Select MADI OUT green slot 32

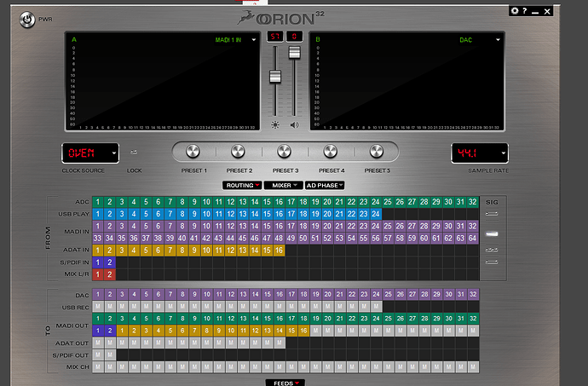point(473,319)
